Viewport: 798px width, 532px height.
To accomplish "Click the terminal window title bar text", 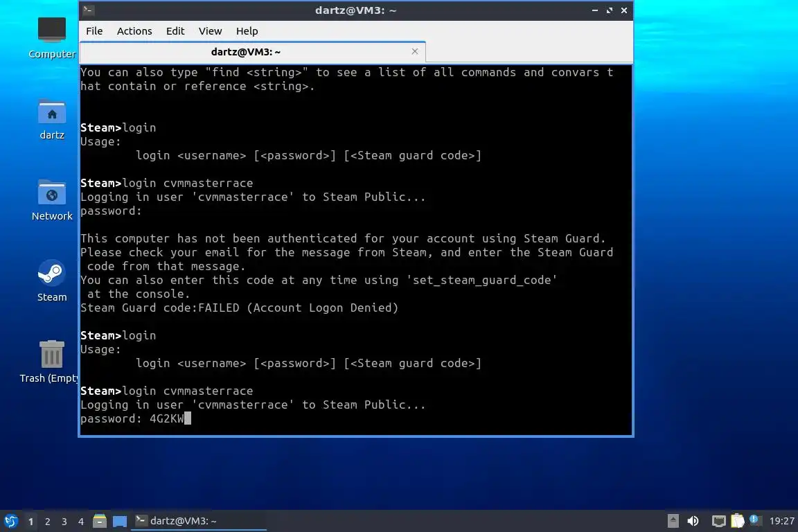I will pos(355,10).
